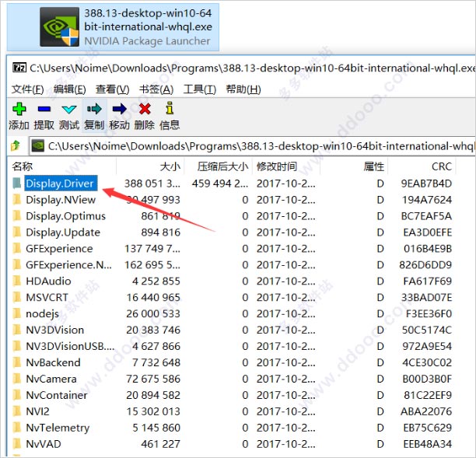Screen dimensions: 476x458
Task: Sort by the 名称 column header
Action: coord(23,166)
